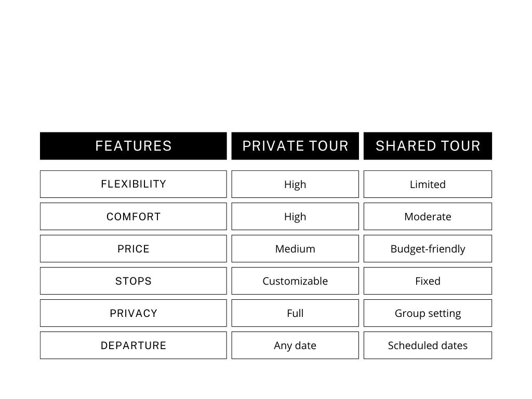Click the Moderate comfort cell
Viewport: 532px width, 399px height.
(428, 217)
